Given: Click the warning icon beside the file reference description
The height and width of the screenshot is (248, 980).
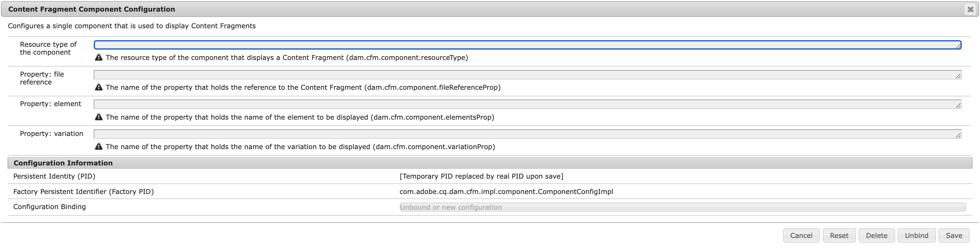Looking at the screenshot, I should [x=99, y=87].
